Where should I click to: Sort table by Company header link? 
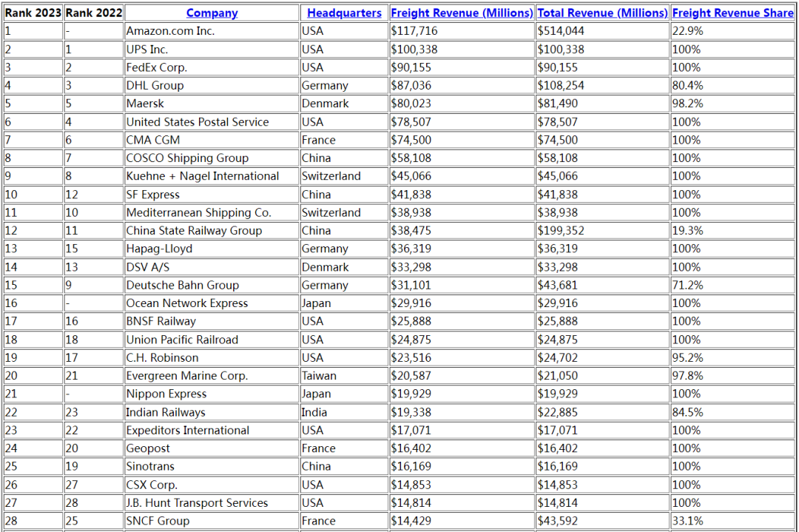(x=212, y=13)
